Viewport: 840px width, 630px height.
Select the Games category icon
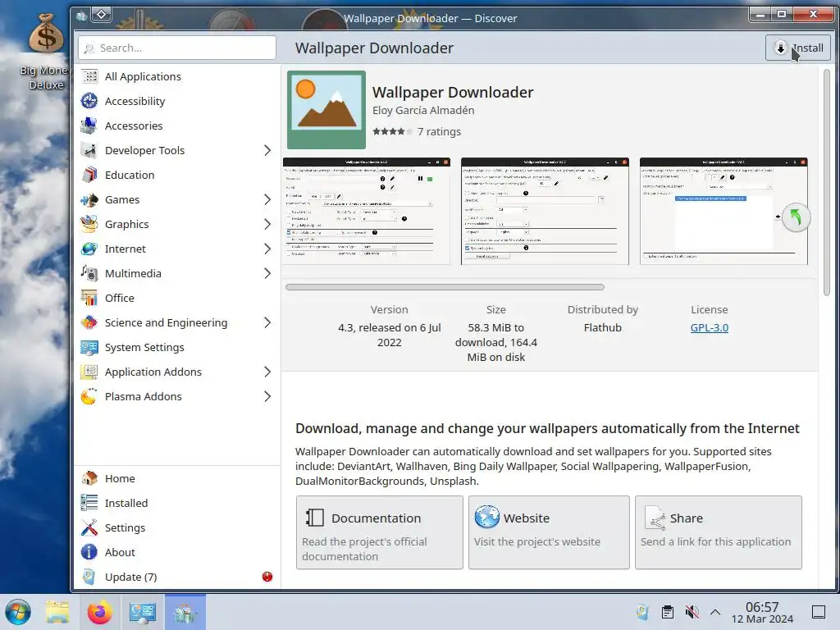[x=89, y=200]
